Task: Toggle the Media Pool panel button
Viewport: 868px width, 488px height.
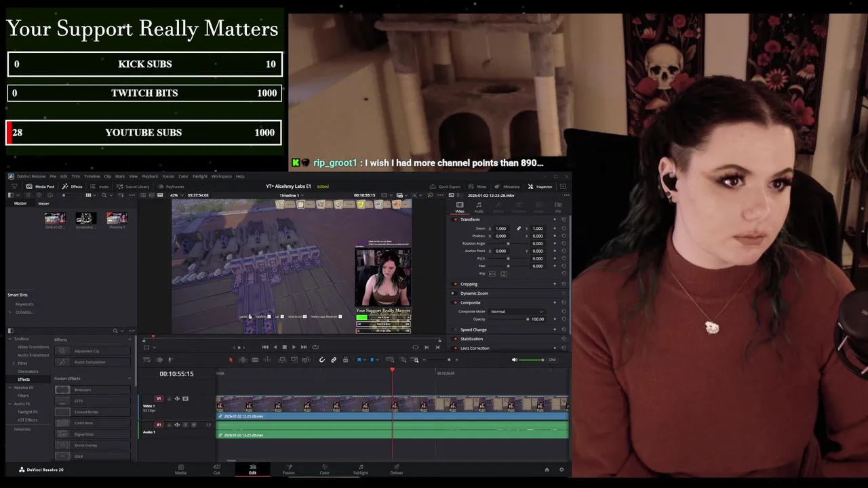Action: point(40,186)
